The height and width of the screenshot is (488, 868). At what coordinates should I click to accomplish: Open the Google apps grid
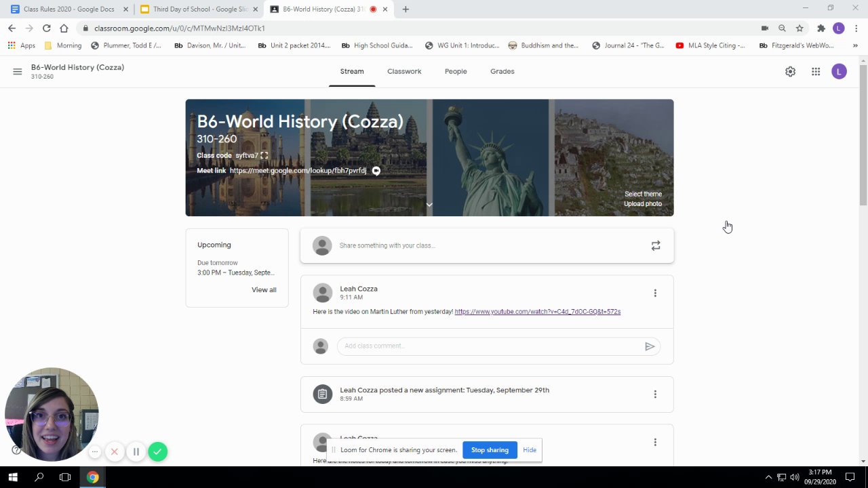816,72
